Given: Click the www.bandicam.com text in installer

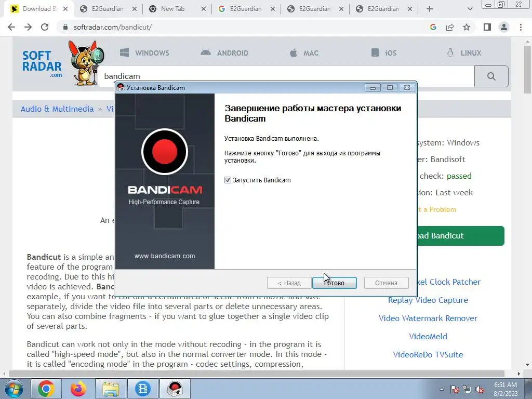Looking at the screenshot, I should pos(165,256).
